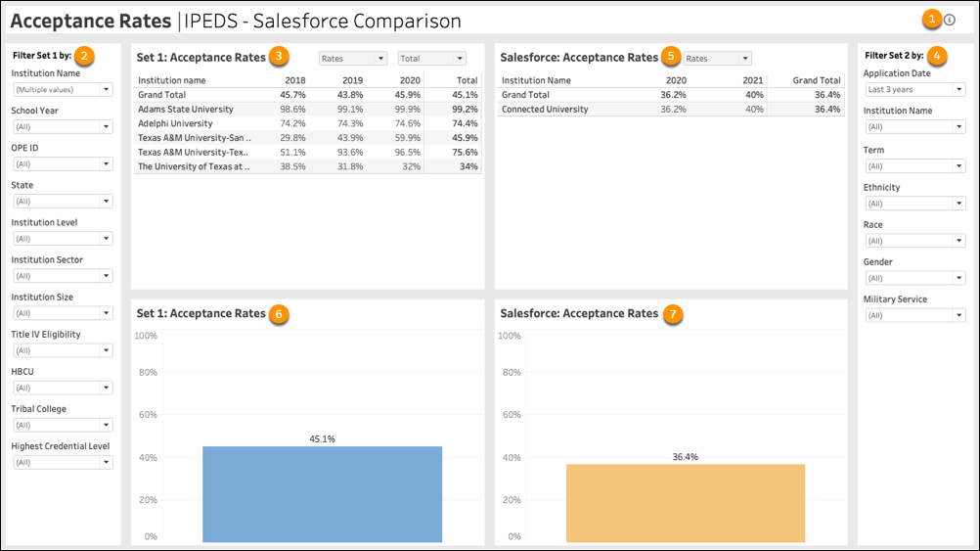
Task: Open the Highest Credential Level dropdown
Action: pyautogui.click(x=63, y=462)
